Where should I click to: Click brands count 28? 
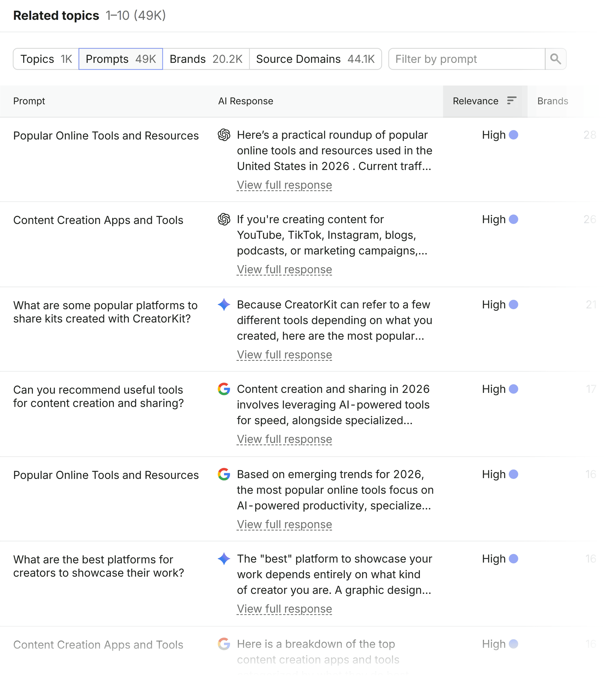(x=590, y=135)
